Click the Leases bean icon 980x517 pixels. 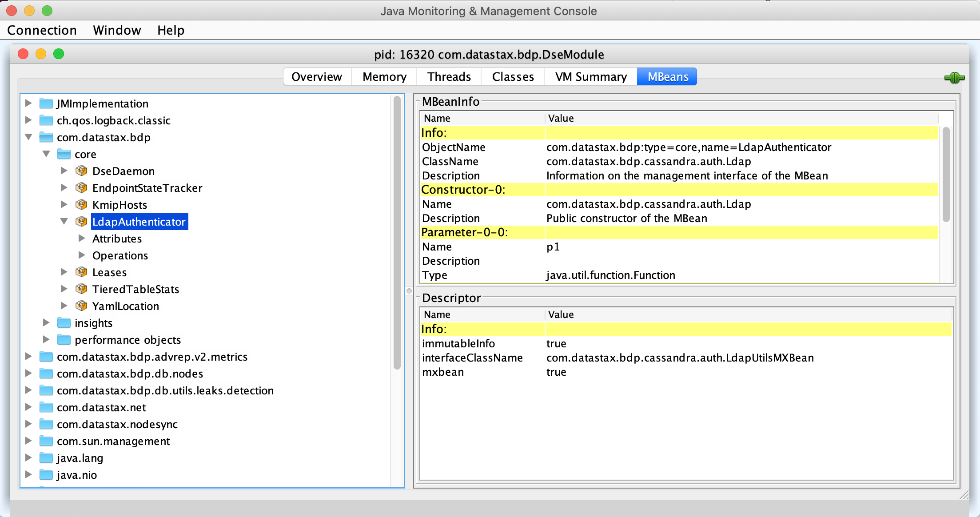pos(82,272)
